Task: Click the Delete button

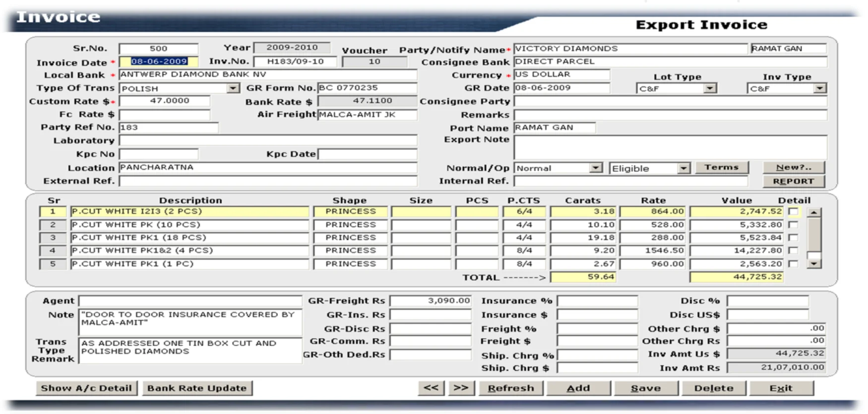Action: point(714,388)
